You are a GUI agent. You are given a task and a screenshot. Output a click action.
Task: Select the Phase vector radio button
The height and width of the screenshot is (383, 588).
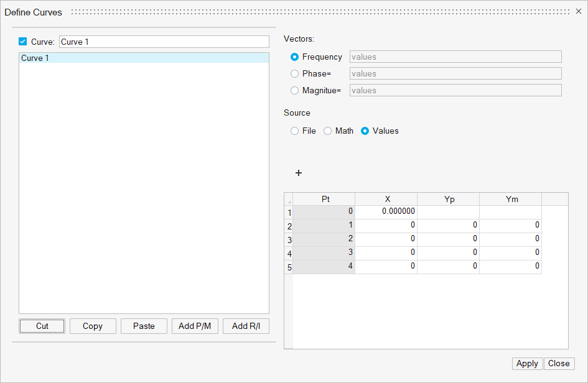pos(295,73)
